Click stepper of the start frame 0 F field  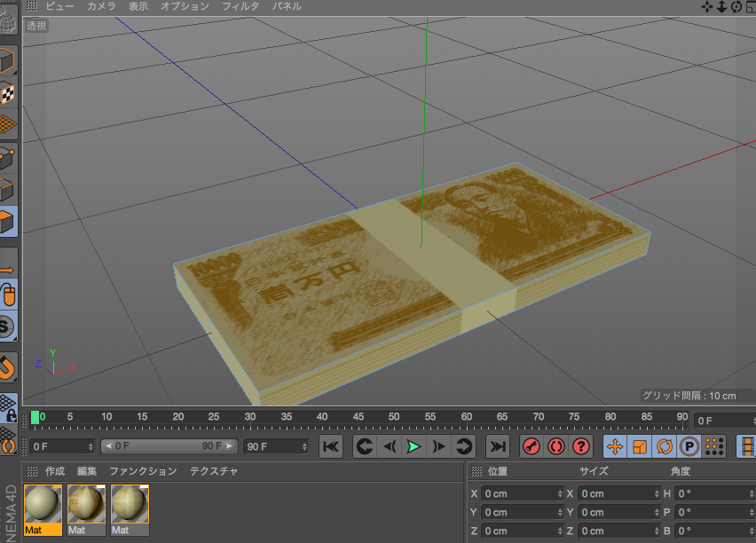tap(91, 446)
